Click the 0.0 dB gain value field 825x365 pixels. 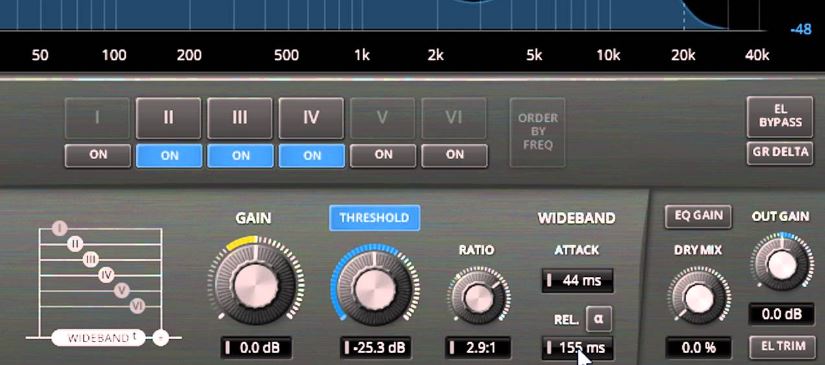pyautogui.click(x=256, y=348)
